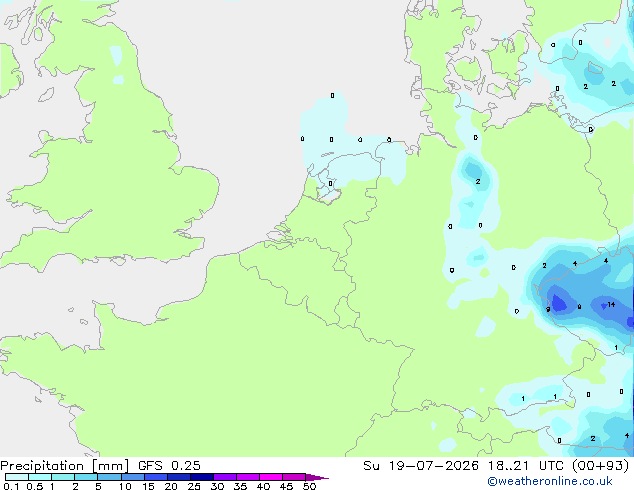The image size is (634, 490).
Task: Select the legend swatch between 0.5 and 1
Action: coord(40,477)
